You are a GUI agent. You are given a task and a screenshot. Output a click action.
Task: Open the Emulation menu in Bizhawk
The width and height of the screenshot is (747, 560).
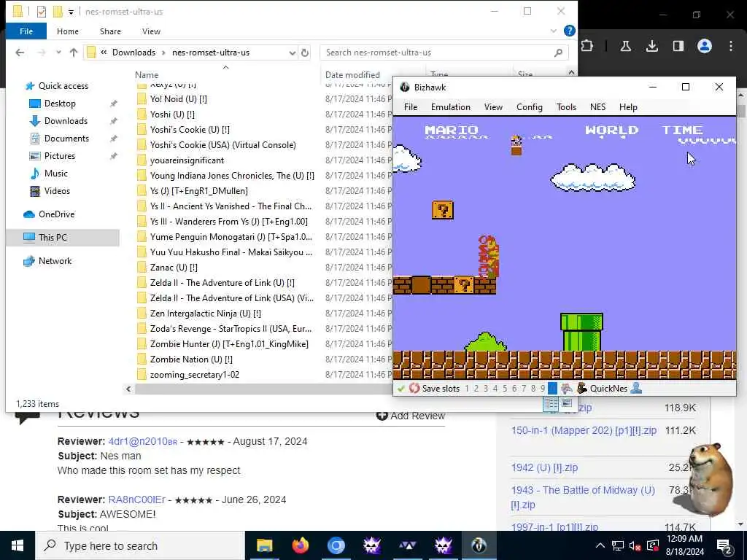tap(450, 107)
